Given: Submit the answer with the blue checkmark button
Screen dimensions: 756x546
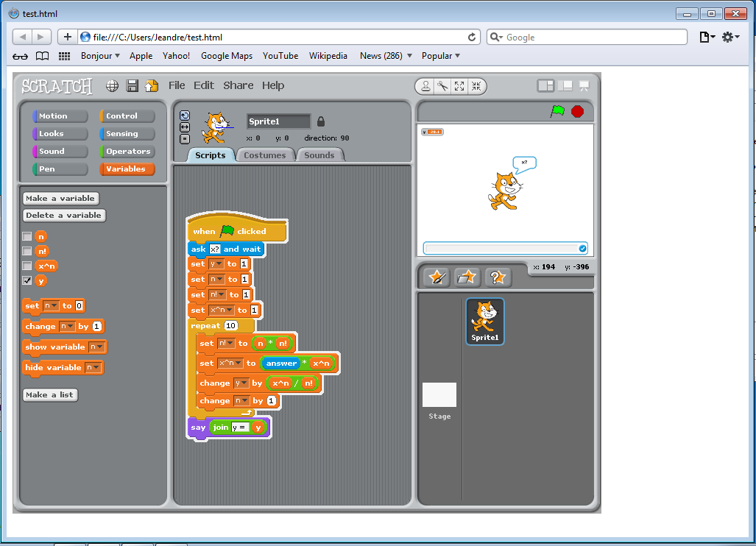Looking at the screenshot, I should (x=582, y=248).
